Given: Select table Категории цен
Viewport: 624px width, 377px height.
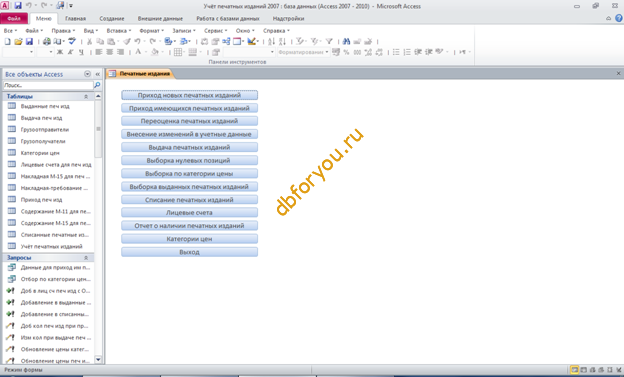Looking at the screenshot, I should coord(40,153).
